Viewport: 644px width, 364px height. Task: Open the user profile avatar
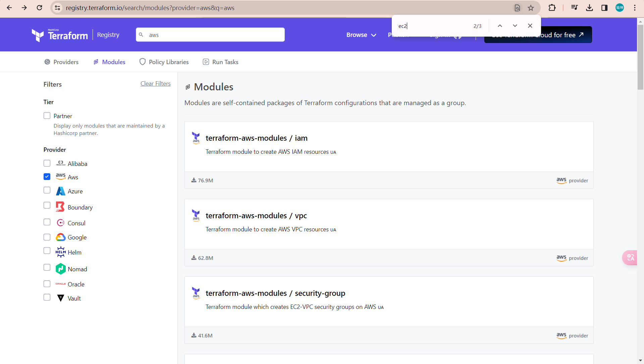[x=620, y=8]
